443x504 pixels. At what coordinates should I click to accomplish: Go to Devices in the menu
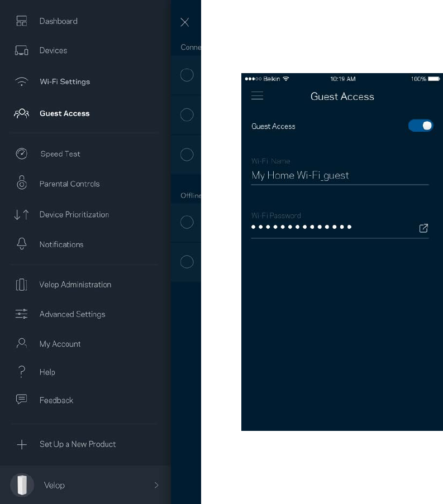(54, 50)
